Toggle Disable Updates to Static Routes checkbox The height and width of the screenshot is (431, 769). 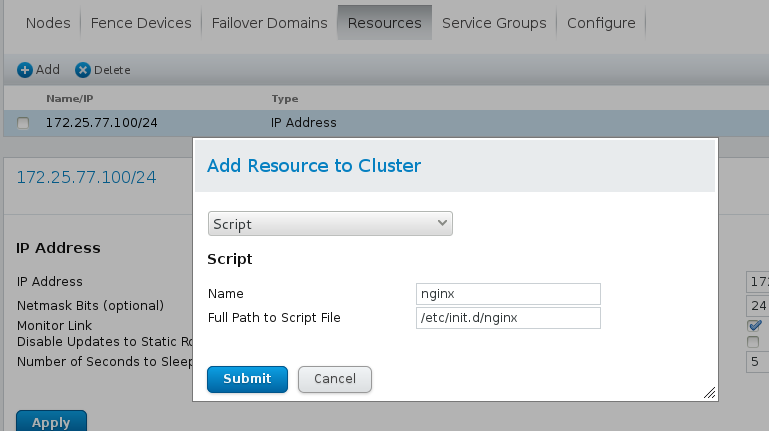[753, 342]
